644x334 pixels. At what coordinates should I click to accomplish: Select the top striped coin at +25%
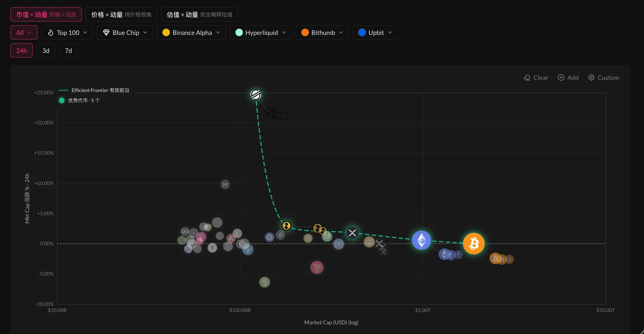click(255, 94)
